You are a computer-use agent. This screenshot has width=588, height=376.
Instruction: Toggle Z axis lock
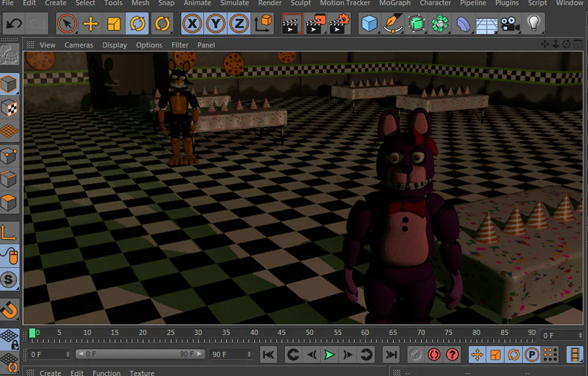click(x=239, y=23)
